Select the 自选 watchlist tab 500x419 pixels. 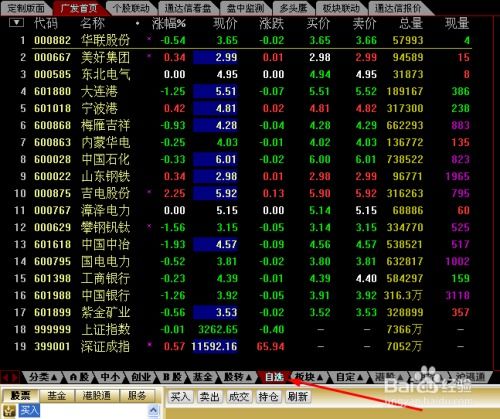274,377
